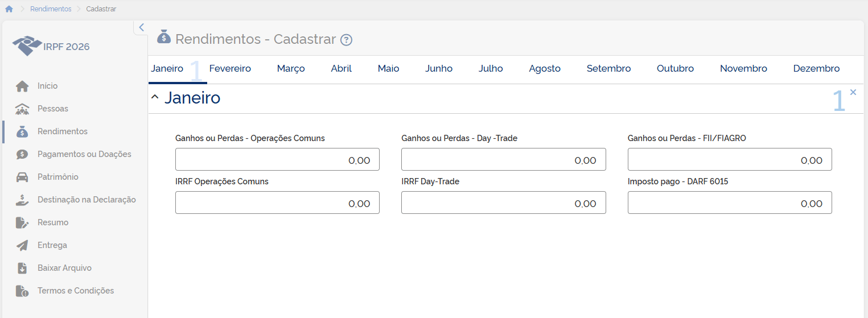868x318 pixels.
Task: Click the Entrega paper plane icon
Action: click(x=22, y=245)
